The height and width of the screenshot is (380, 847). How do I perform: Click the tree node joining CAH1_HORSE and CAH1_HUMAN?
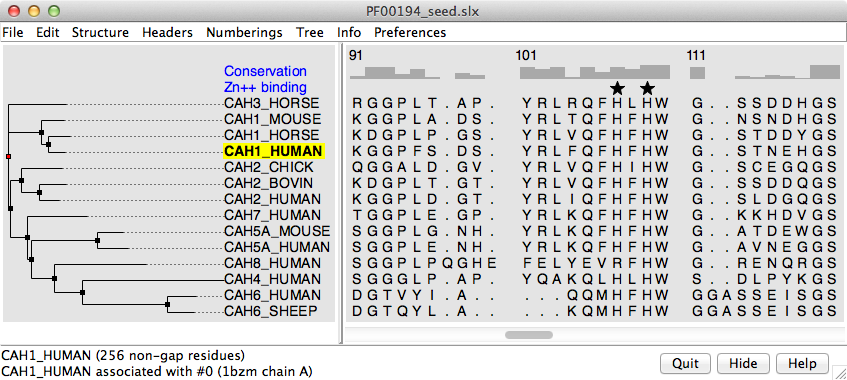(x=48, y=144)
